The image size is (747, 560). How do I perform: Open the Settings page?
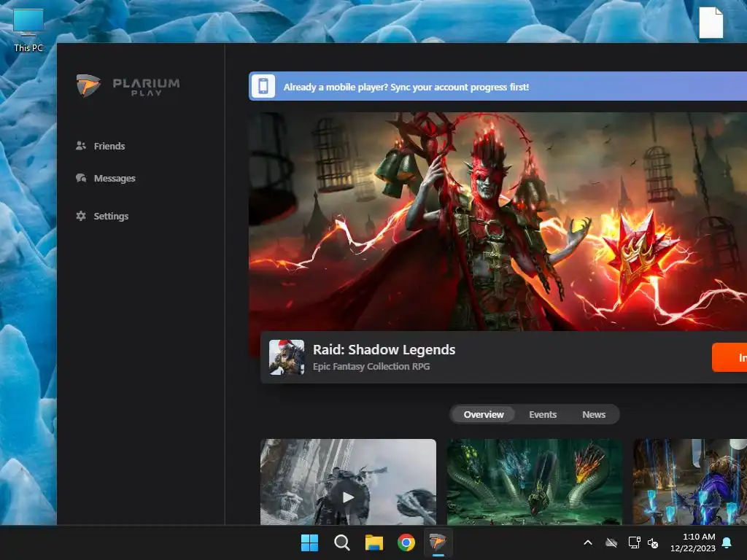tap(102, 216)
